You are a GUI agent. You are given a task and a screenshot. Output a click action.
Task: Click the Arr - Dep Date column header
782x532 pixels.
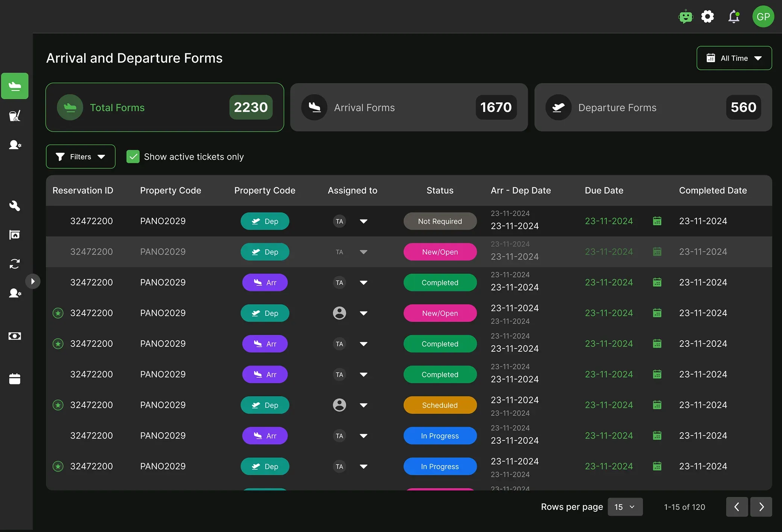521,190
